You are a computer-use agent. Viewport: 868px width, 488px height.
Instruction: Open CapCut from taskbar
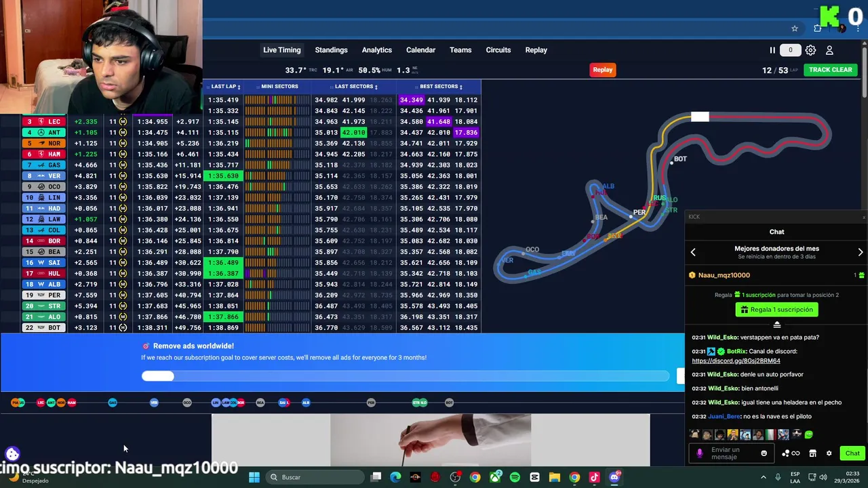[534, 477]
